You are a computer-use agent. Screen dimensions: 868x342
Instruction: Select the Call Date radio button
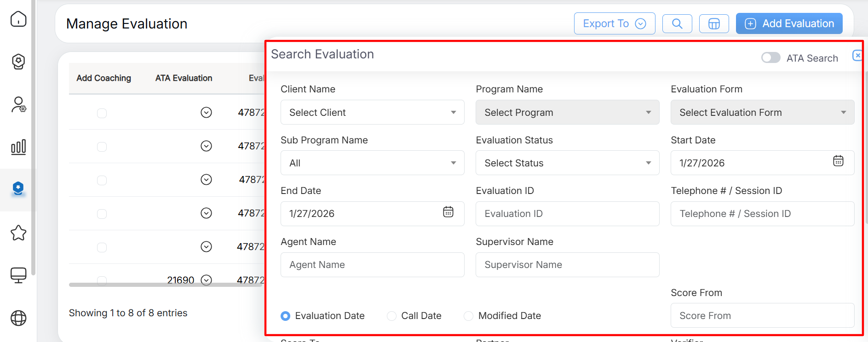(391, 316)
